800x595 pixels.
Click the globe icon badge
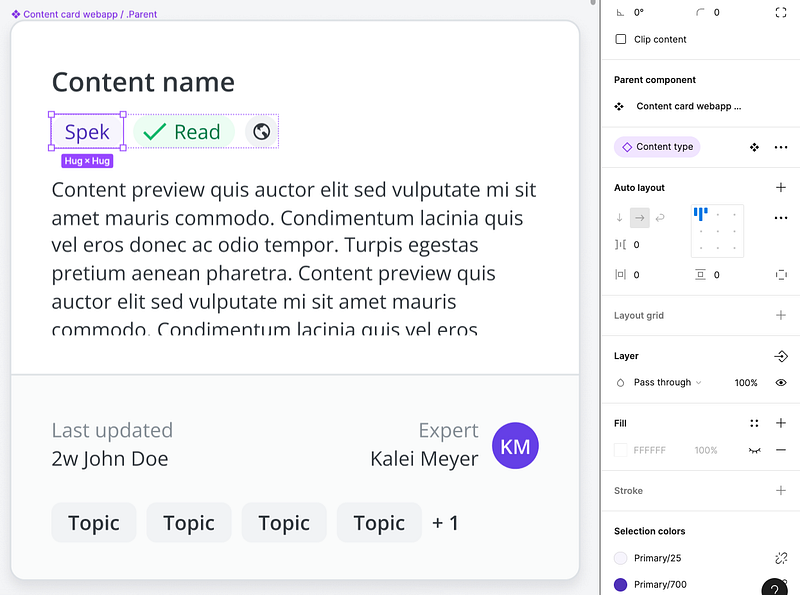click(x=261, y=132)
